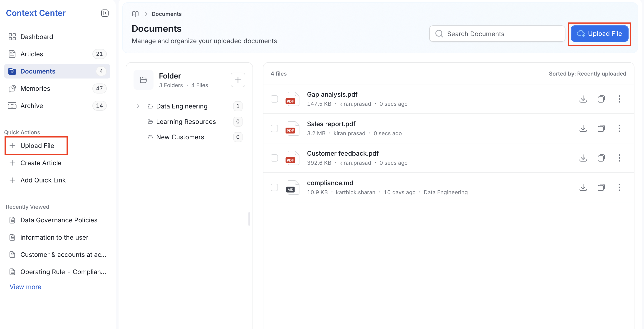Download compliance.md
Screen dimensions: 644x329
(583, 187)
